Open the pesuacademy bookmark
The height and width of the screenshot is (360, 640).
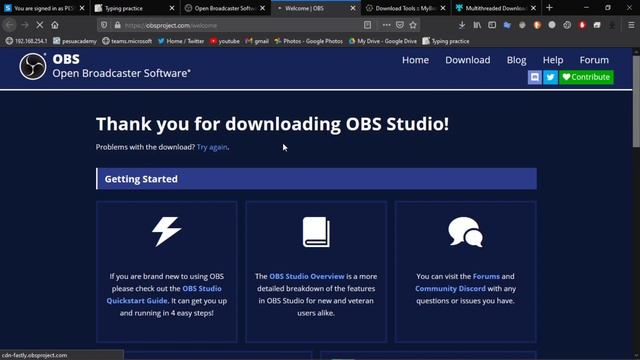click(75, 41)
